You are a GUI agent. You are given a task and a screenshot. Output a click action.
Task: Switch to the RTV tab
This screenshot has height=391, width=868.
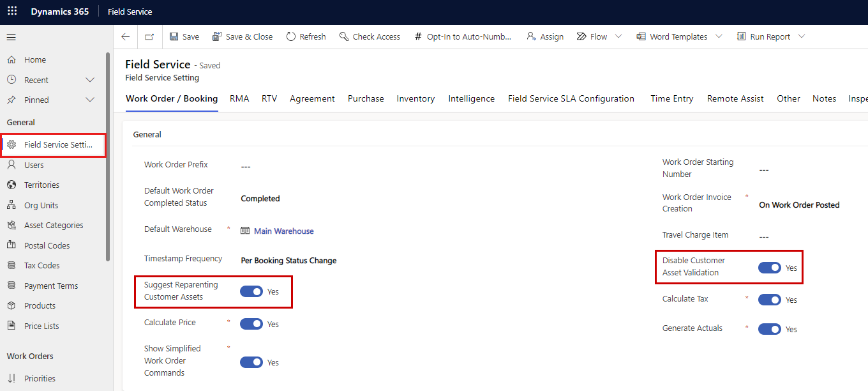coord(269,98)
